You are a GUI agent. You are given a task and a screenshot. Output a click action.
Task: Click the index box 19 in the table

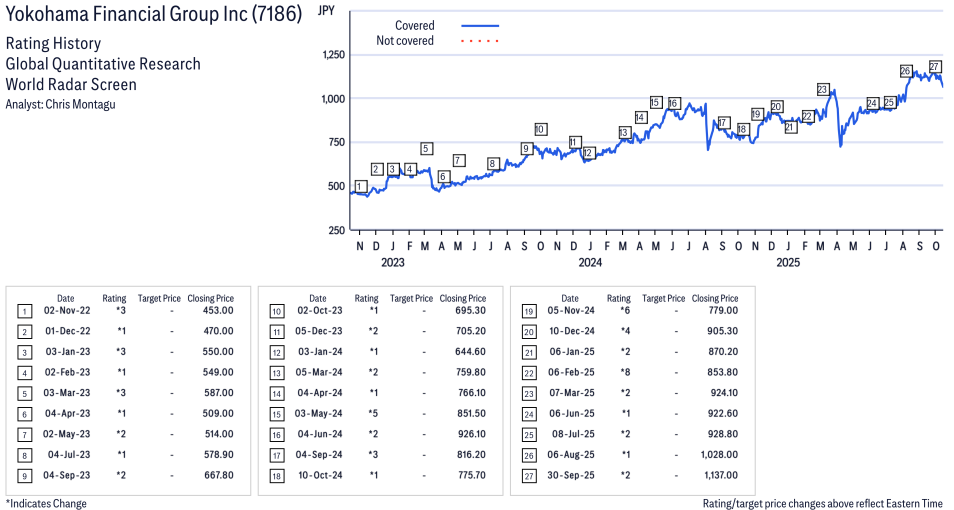click(x=528, y=311)
